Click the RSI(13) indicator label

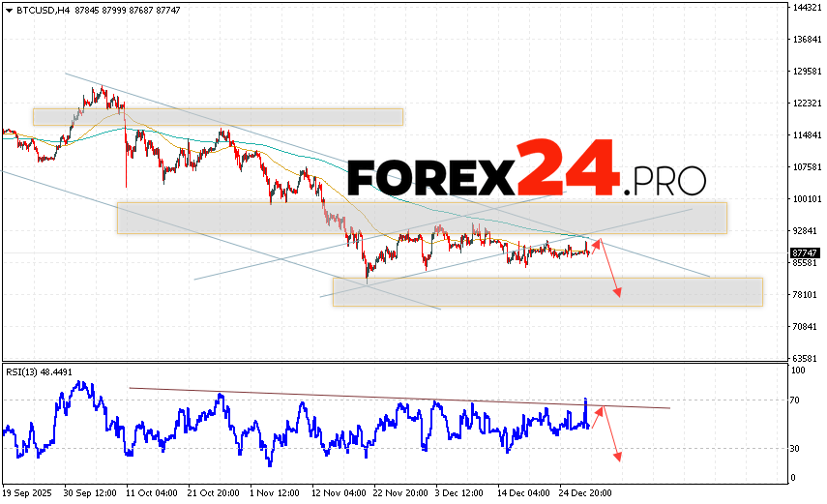43,370
